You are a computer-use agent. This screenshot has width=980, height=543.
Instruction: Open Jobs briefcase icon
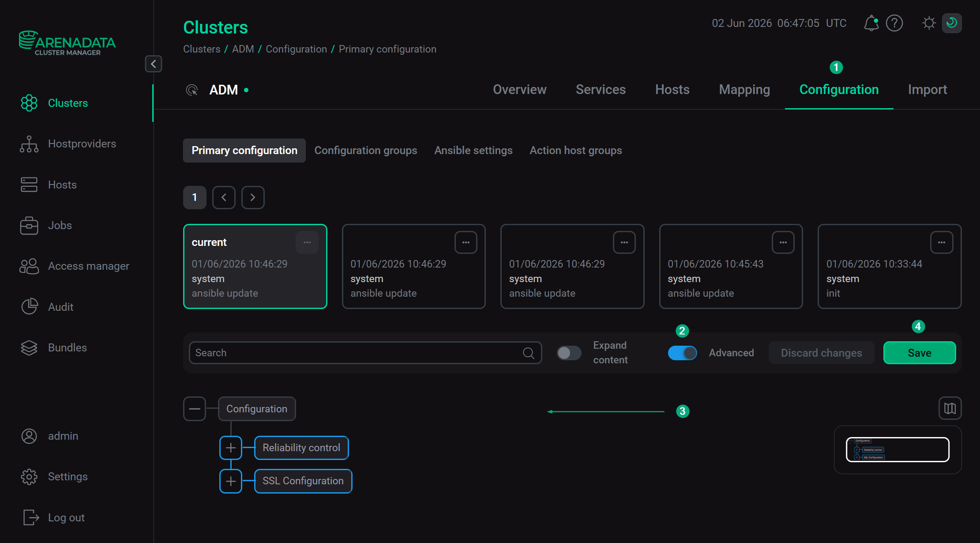pos(29,226)
